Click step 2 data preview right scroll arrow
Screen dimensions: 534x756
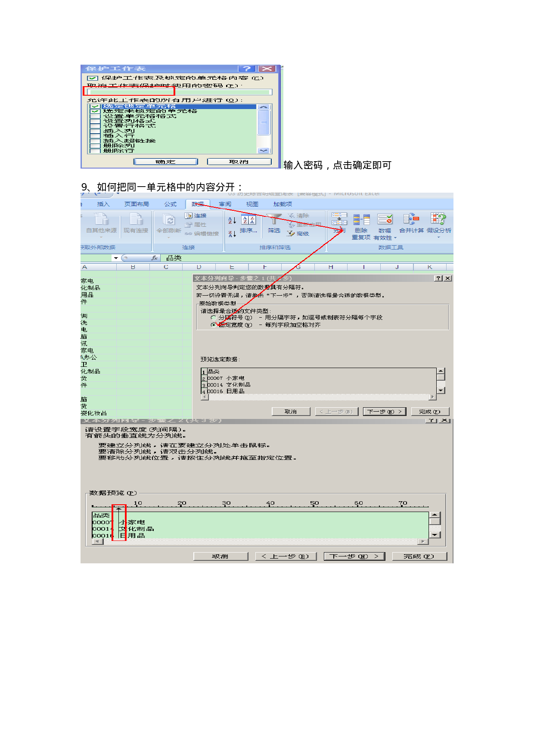[423, 542]
